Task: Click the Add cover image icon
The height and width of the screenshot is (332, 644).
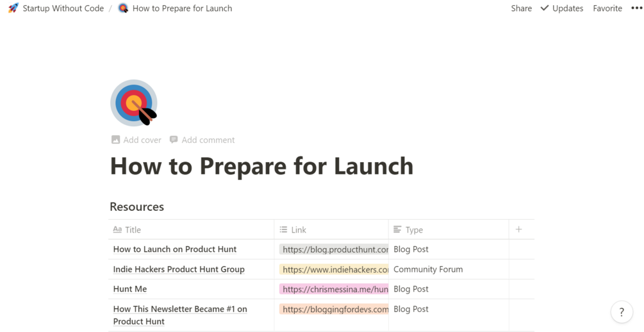Action: point(116,140)
